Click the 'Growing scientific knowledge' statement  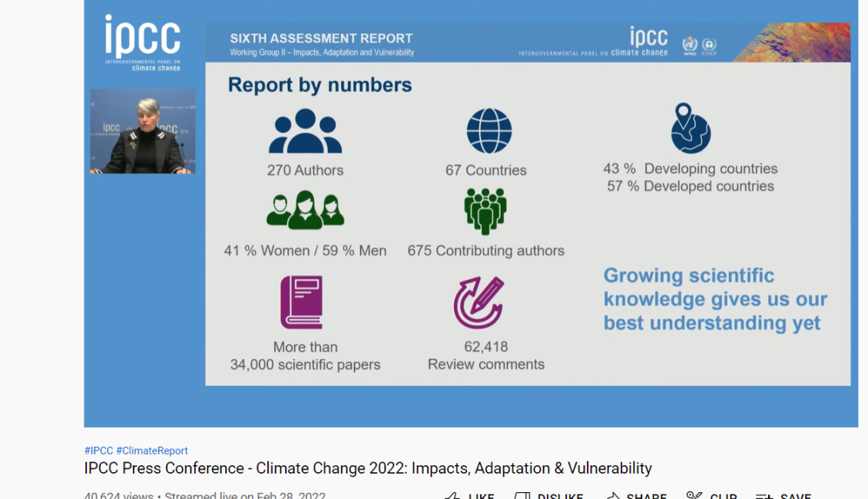tap(715, 299)
